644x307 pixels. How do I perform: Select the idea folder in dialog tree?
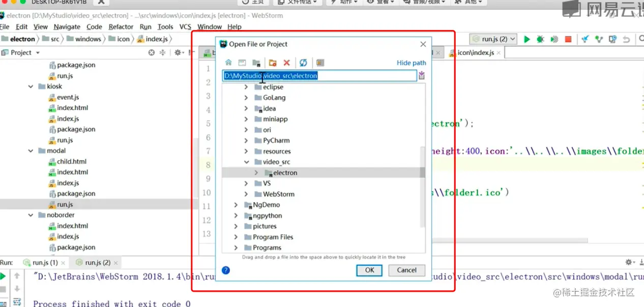point(269,108)
